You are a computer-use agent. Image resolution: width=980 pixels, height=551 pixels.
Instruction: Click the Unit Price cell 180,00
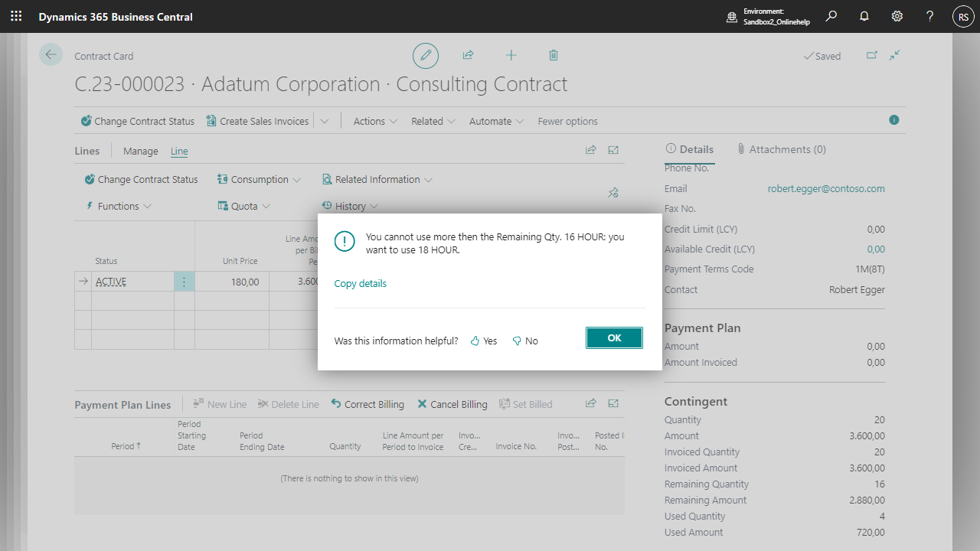pos(232,282)
